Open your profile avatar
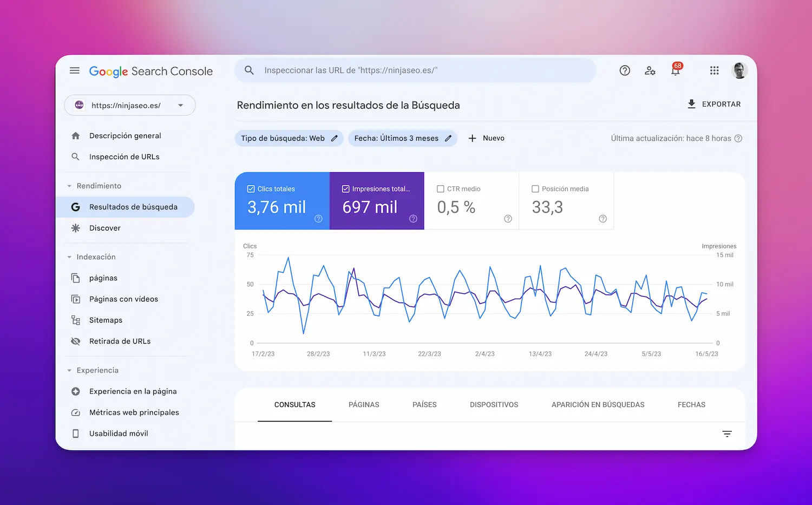812x505 pixels. coord(739,70)
